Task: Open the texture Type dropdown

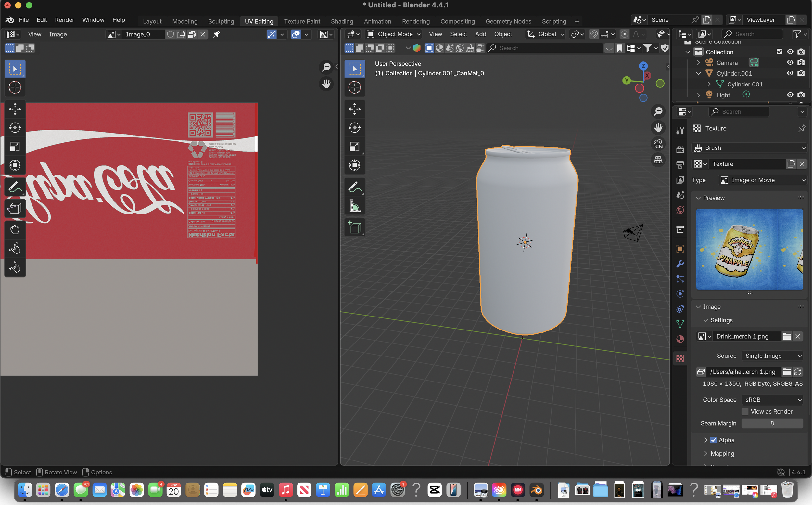Action: [762, 180]
